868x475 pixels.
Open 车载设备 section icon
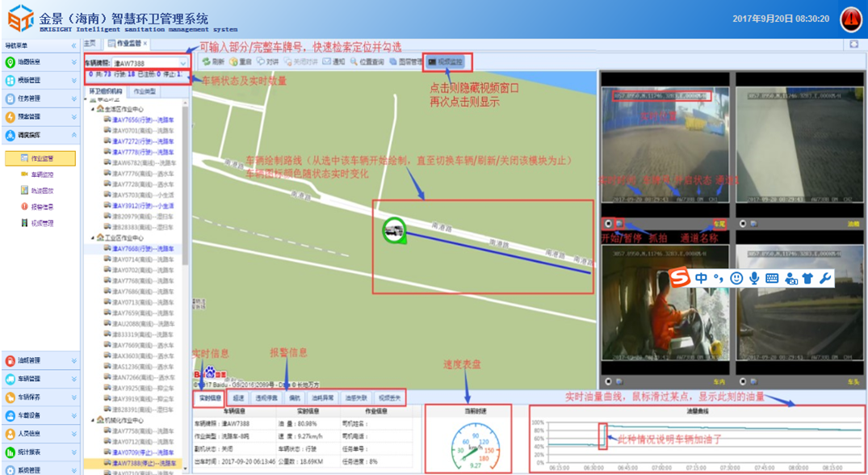(x=10, y=415)
